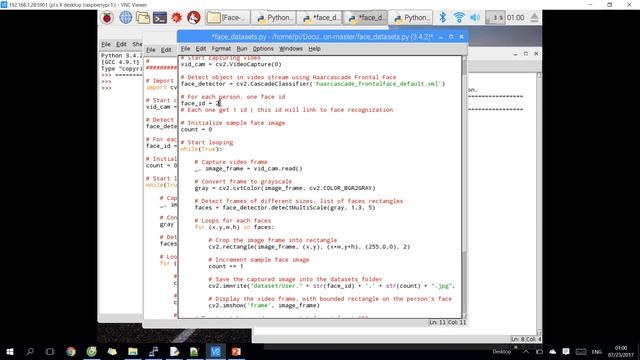Click the VNC Viewer taskbar icon

pos(216,351)
